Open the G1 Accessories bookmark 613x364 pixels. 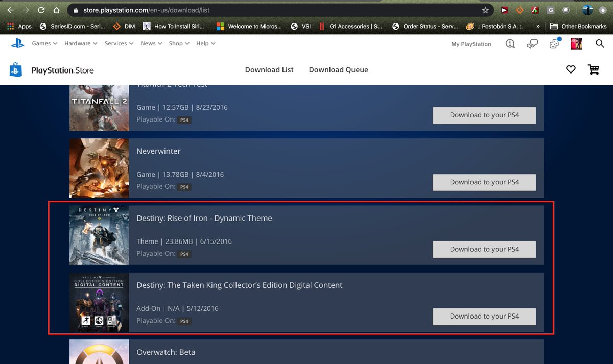pyautogui.click(x=350, y=26)
